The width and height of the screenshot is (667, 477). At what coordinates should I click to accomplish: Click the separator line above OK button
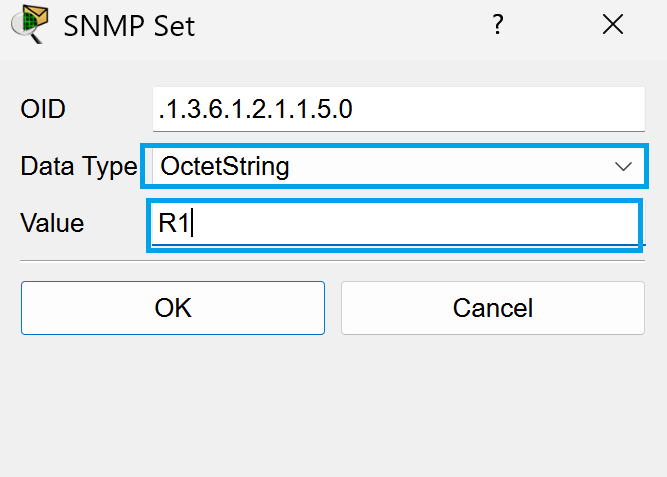(x=332, y=261)
